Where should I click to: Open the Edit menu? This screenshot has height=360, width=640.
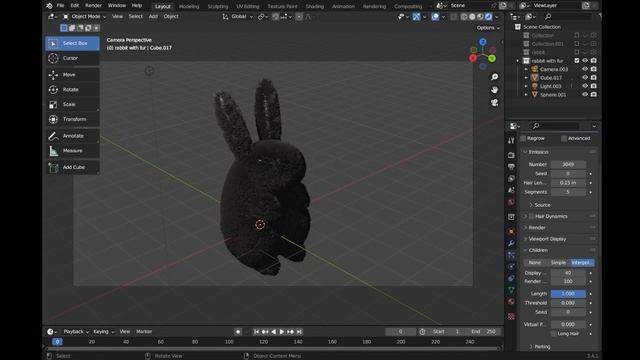click(x=75, y=6)
